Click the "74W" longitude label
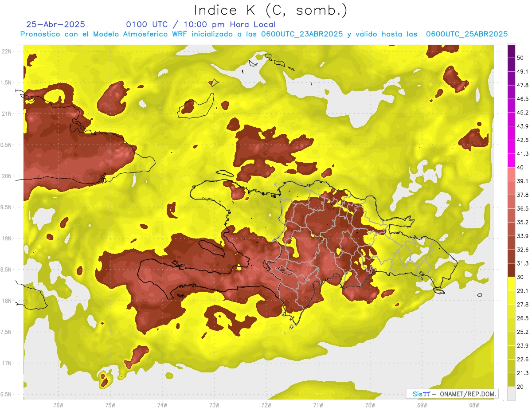Viewport: 532px width, 411px height. tap(162, 405)
